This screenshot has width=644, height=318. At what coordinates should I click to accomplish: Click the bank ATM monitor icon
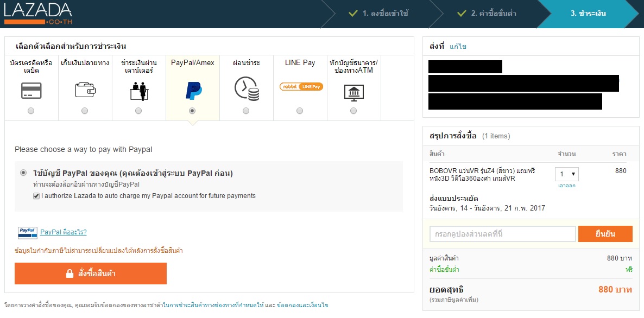click(353, 92)
